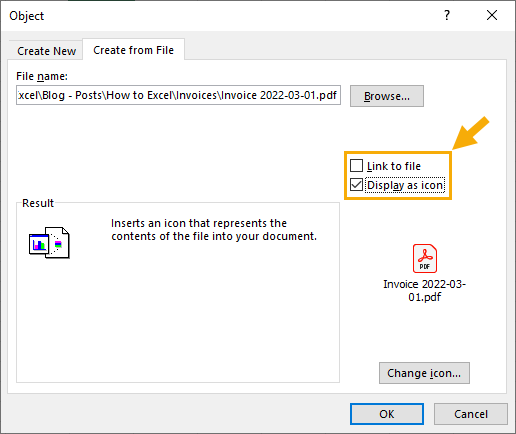This screenshot has width=516, height=434.
Task: Open the Change icon... dialog
Action: click(424, 373)
